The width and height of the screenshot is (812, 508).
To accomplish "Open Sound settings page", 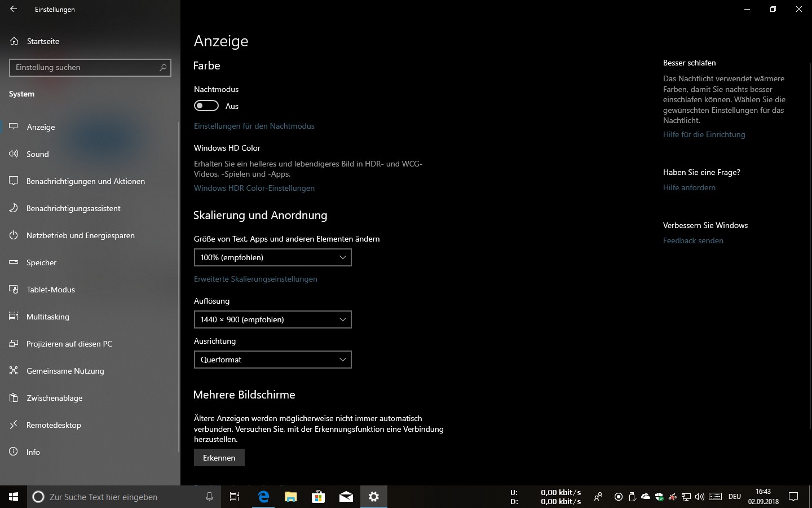I will [x=90, y=154].
